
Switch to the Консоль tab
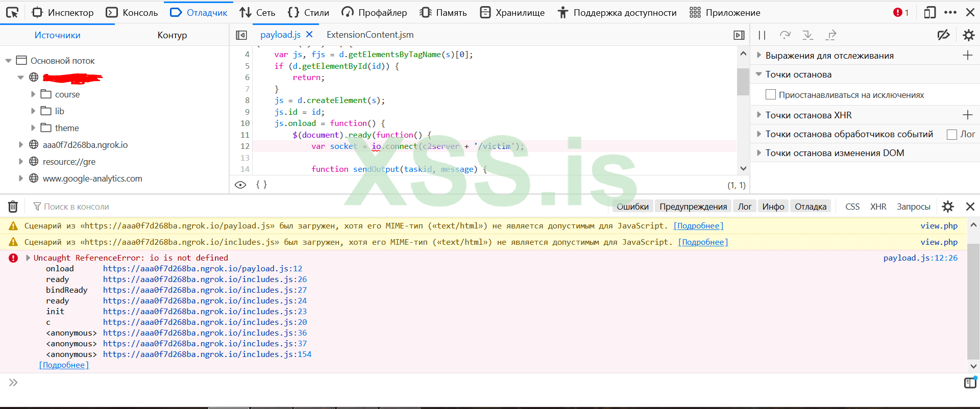point(132,13)
